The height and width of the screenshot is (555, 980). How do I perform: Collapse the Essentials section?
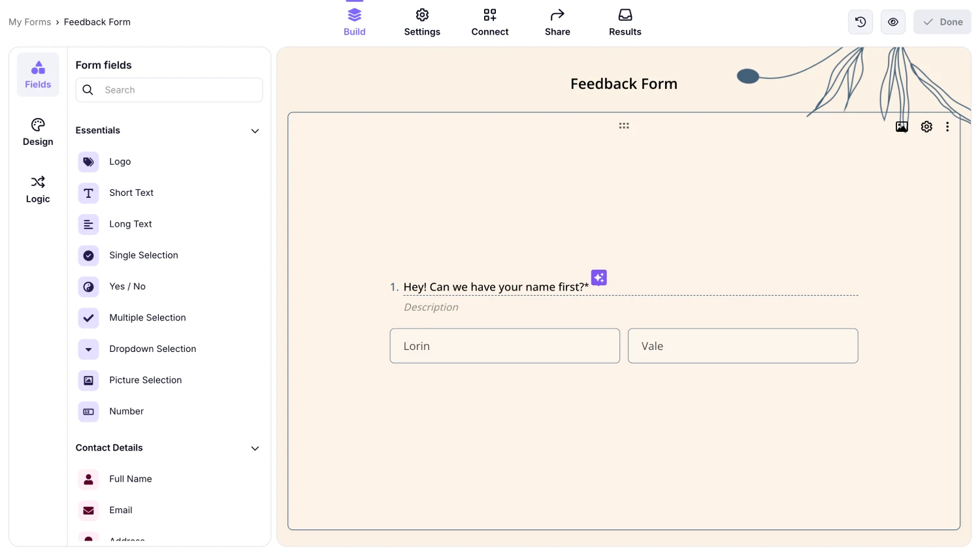(255, 131)
